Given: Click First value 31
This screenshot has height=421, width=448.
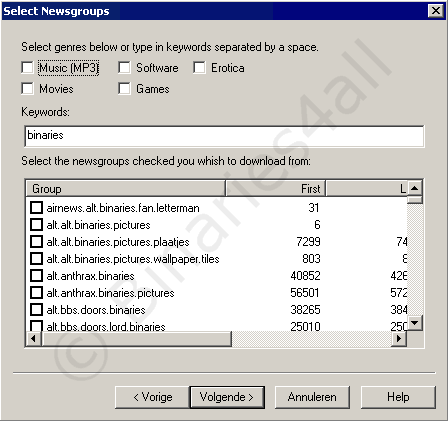Looking at the screenshot, I should [314, 208].
